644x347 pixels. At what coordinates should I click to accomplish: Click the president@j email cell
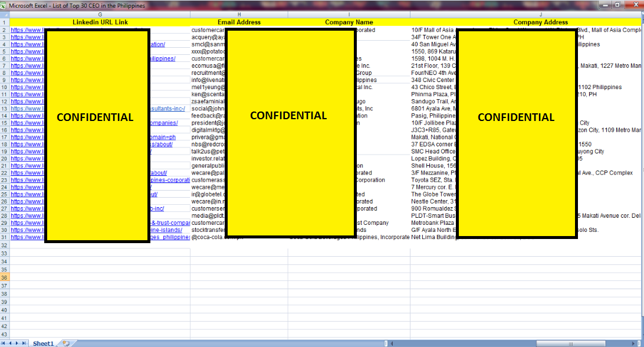[208, 123]
